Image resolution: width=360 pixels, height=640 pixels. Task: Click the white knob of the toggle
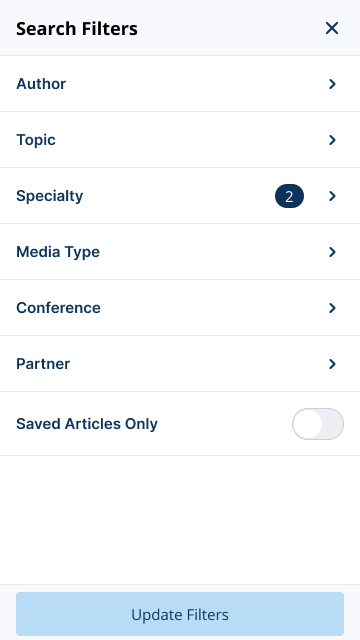308,424
